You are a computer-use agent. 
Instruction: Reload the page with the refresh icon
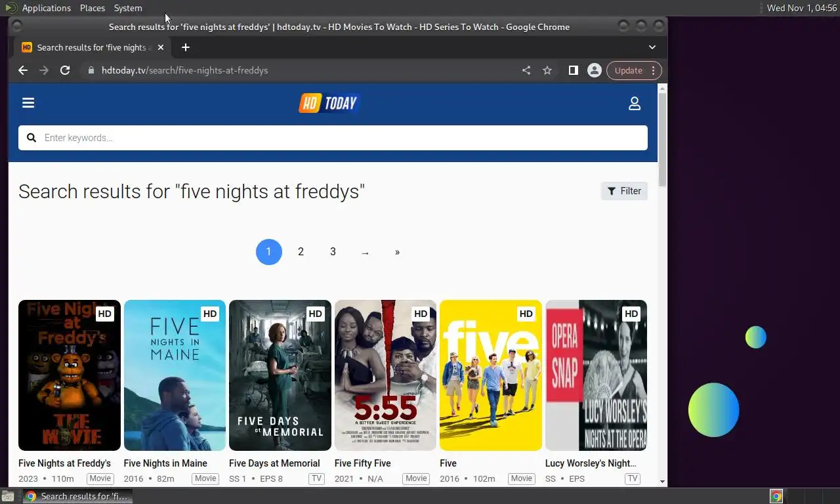tap(65, 70)
